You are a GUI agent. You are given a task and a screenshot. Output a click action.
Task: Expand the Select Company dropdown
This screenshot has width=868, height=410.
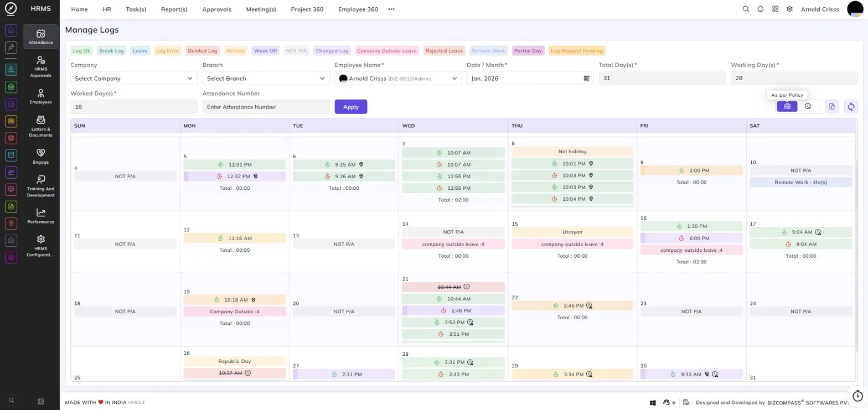134,79
